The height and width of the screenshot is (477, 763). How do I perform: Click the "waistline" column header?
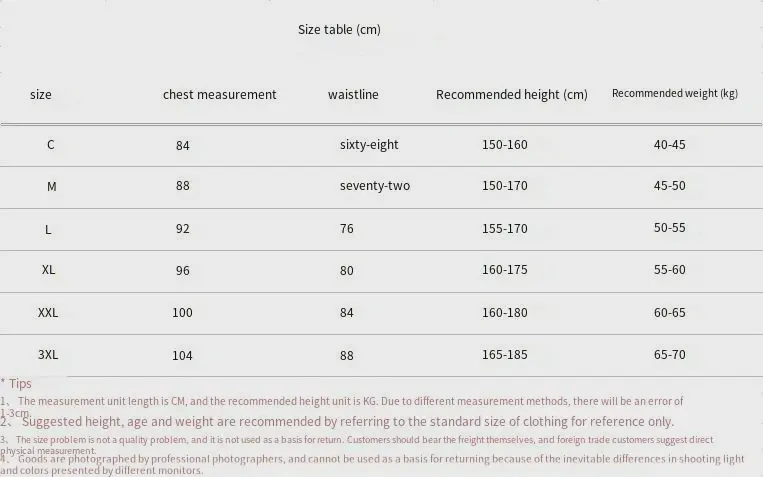tap(353, 95)
